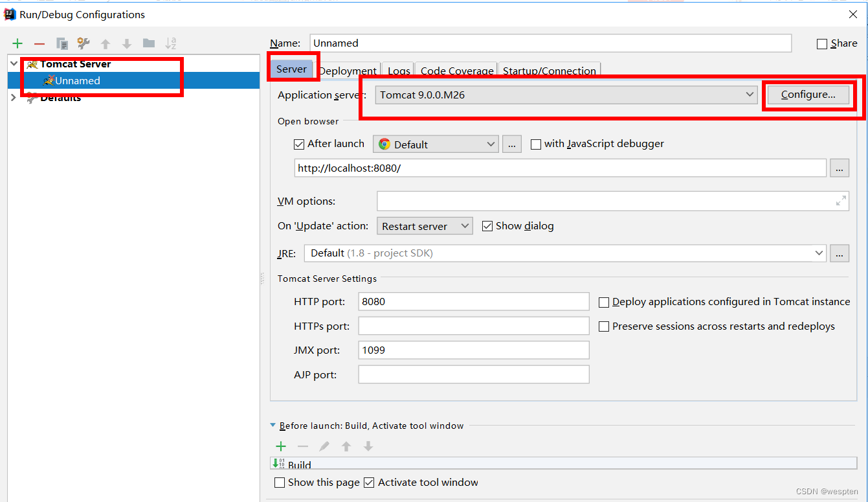Click JMX port field
This screenshot has width=868, height=502.
tap(474, 350)
